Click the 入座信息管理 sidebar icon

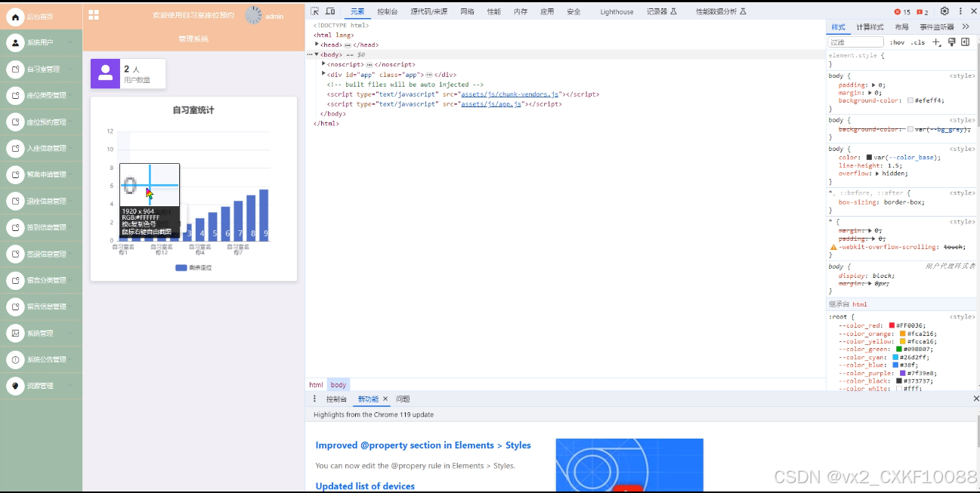tap(15, 148)
